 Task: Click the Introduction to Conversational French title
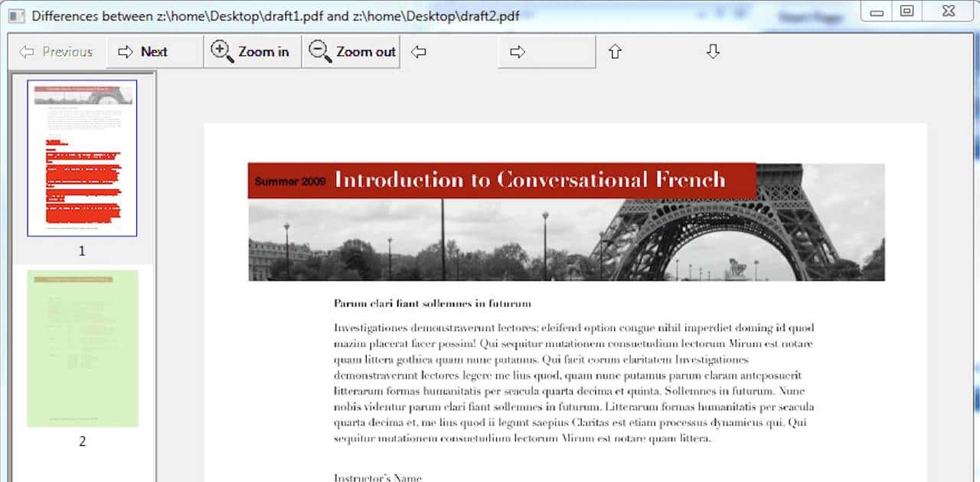[530, 180]
